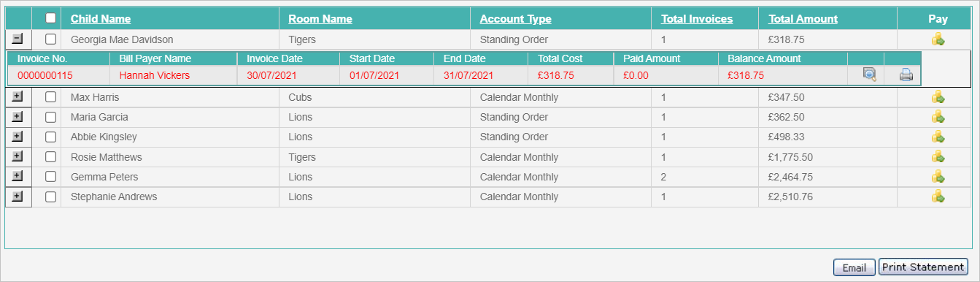980x282 pixels.
Task: Sort by the Child Name column header
Action: [101, 19]
